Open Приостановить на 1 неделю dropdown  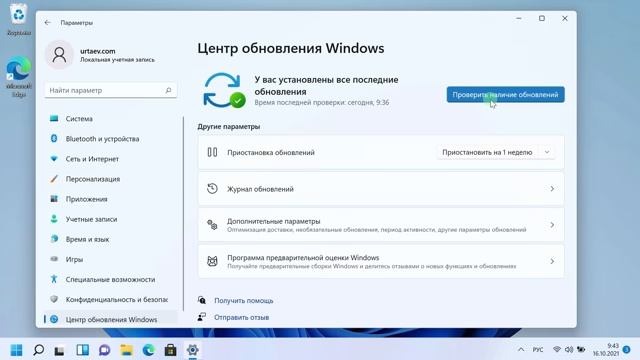496,152
